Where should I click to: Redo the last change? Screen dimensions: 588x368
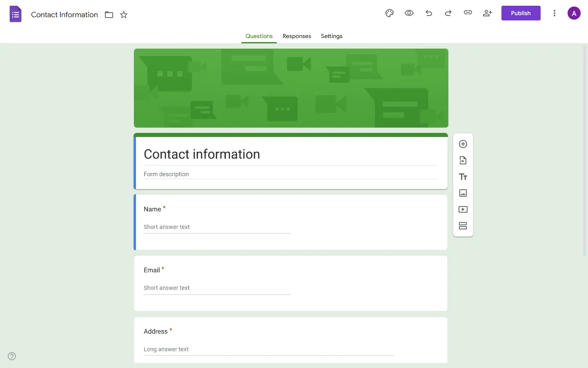point(448,13)
